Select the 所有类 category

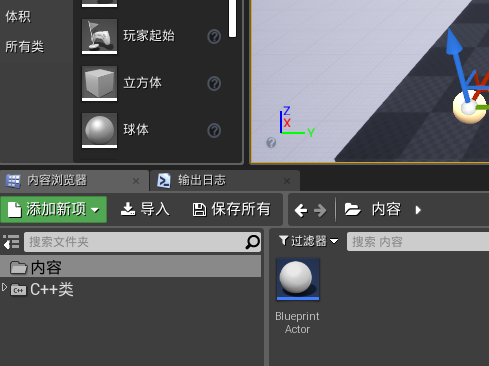point(24,47)
